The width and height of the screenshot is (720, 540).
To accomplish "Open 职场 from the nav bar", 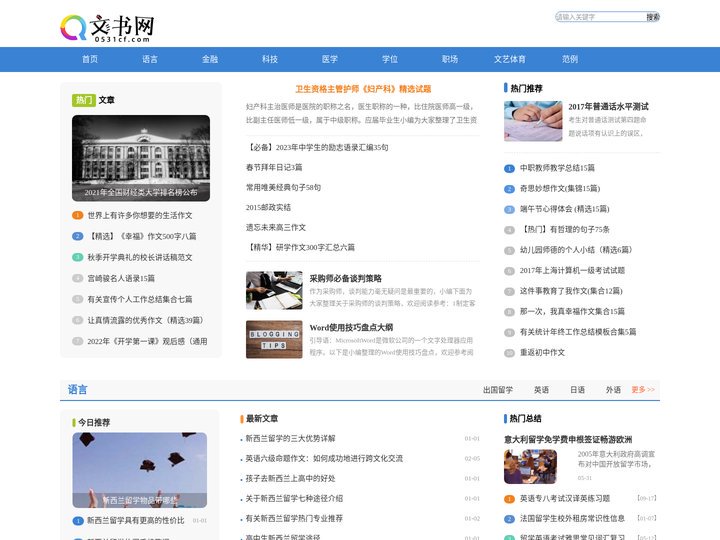I will pos(450,59).
